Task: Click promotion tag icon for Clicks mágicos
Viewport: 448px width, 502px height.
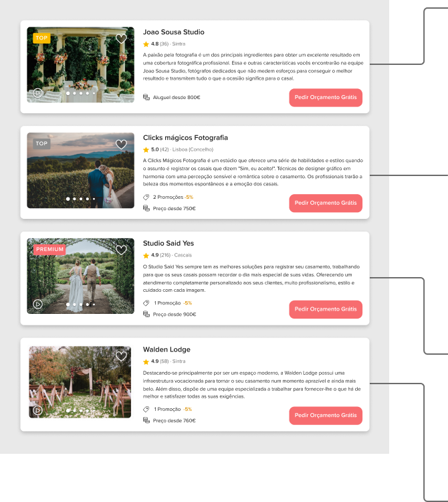Action: 146,197
